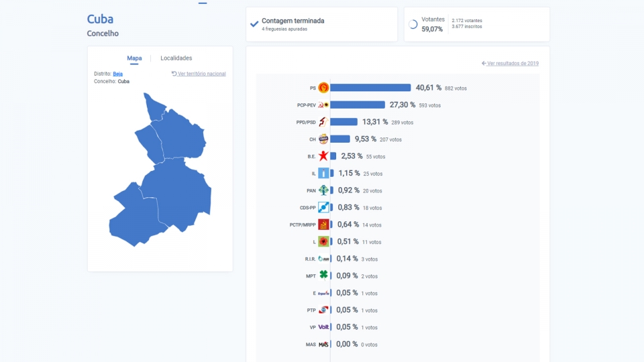This screenshot has width=644, height=362.
Task: Select the IL party blue logo
Action: click(323, 173)
